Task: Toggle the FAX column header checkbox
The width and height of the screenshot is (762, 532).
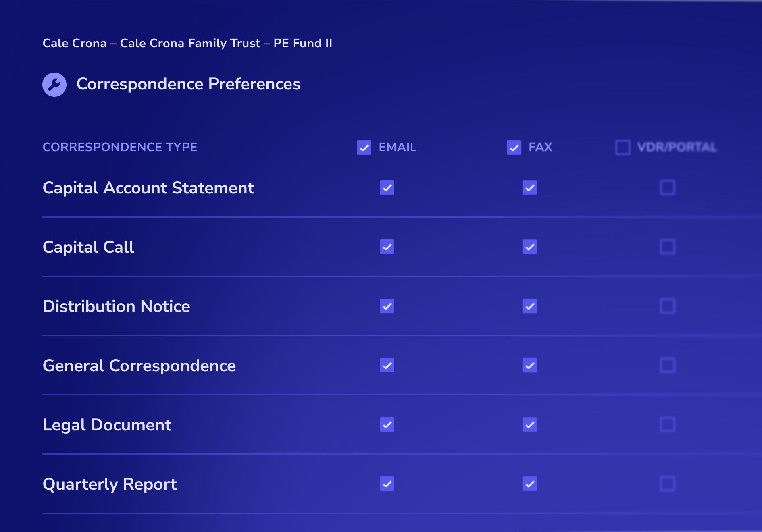Action: [x=514, y=148]
